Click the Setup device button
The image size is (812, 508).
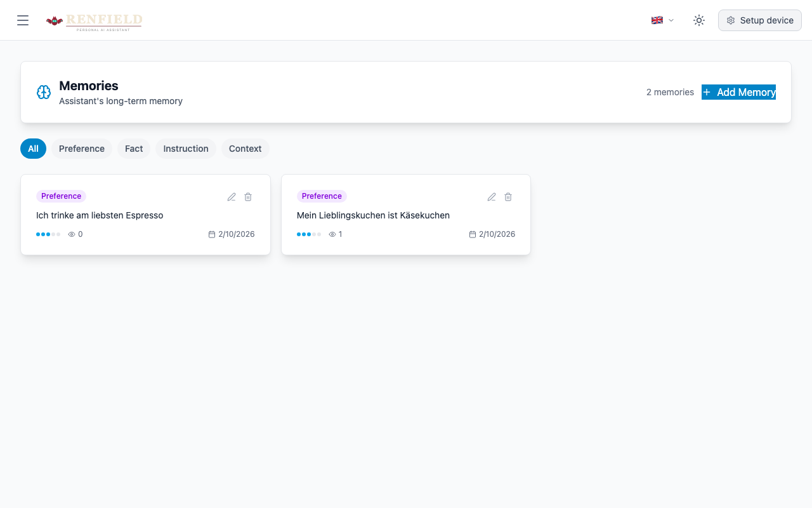pyautogui.click(x=759, y=20)
